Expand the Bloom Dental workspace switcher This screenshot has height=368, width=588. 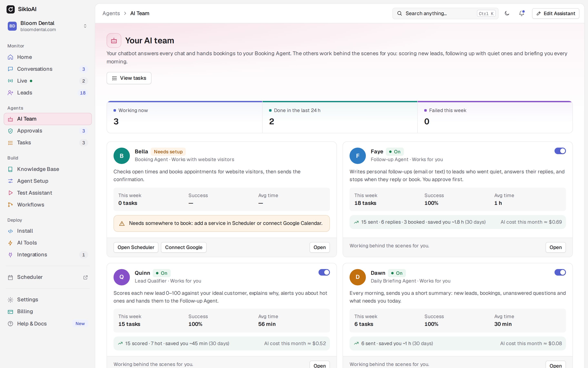tap(85, 26)
